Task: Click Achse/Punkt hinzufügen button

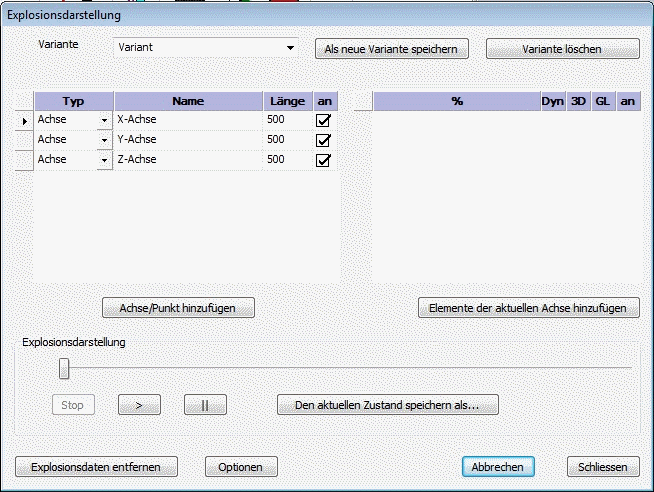Action: click(x=179, y=308)
